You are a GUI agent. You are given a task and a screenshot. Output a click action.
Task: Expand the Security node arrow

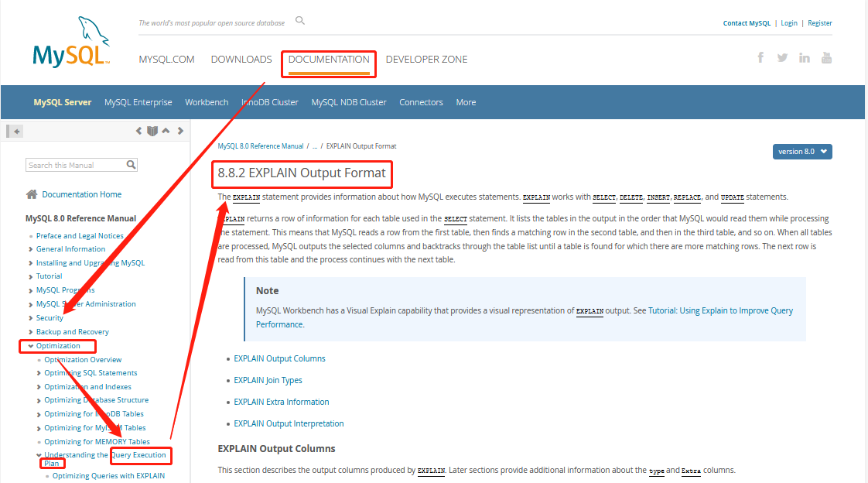[x=30, y=318]
